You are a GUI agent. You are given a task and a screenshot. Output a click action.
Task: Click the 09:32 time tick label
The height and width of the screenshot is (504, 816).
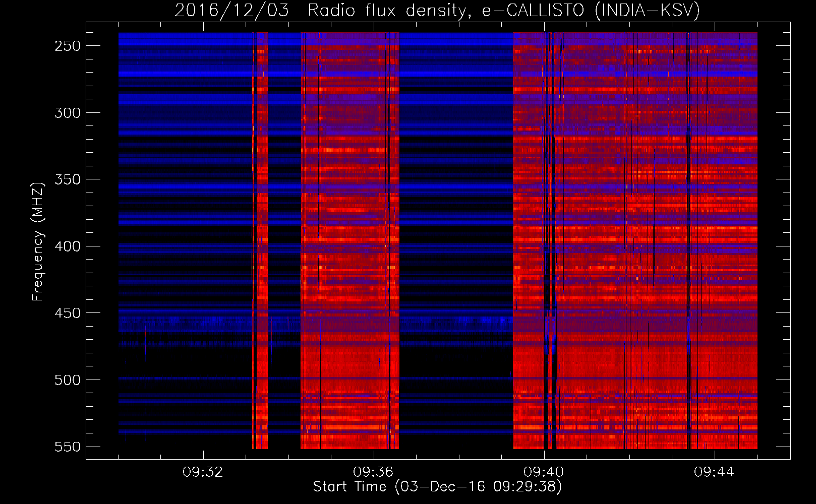click(x=203, y=472)
